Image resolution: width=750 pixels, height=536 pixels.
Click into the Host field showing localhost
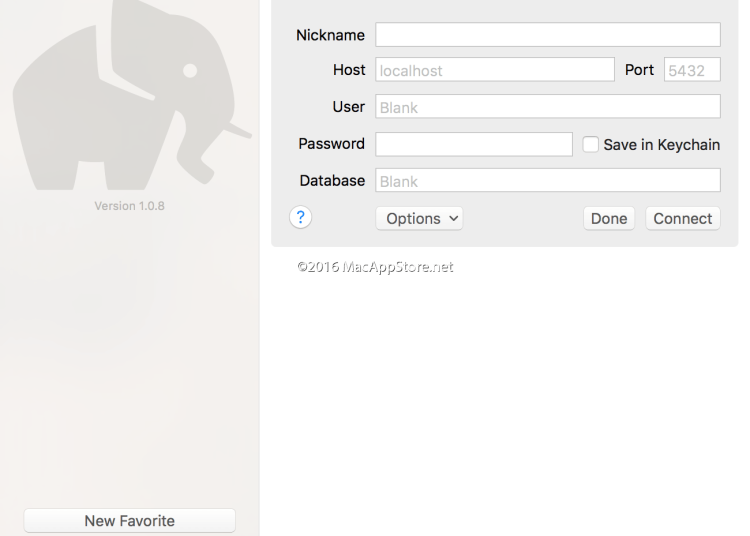(494, 70)
